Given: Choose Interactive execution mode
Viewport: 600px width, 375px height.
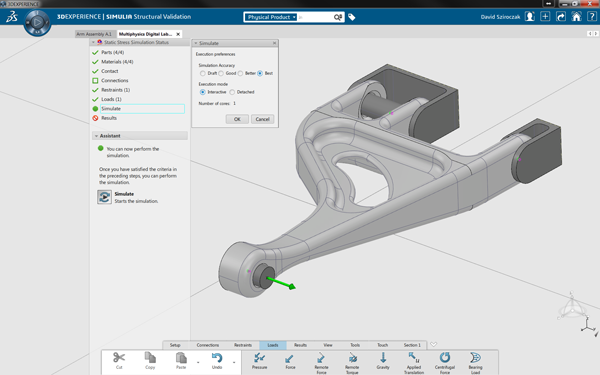Looking at the screenshot, I should (202, 92).
